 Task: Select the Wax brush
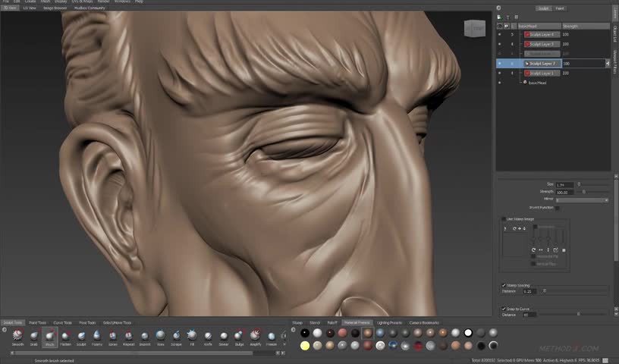tap(160, 335)
